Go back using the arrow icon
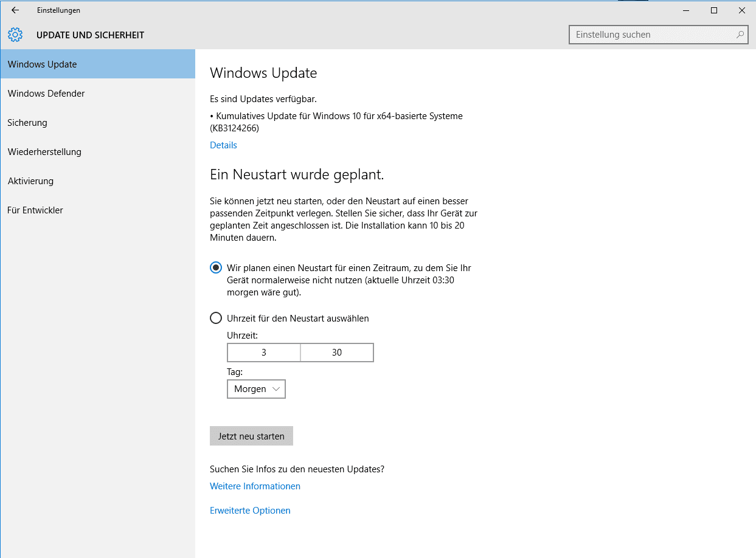 tap(15, 10)
